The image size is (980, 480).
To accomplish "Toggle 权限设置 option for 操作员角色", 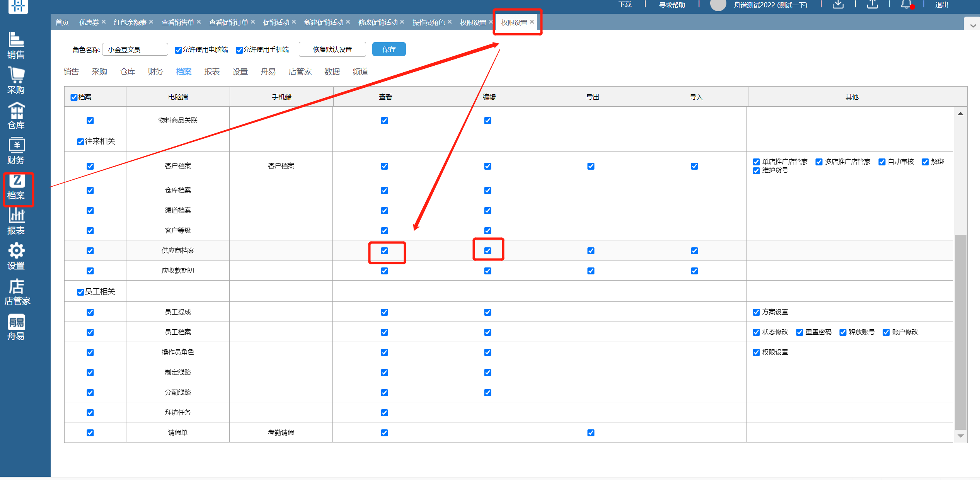I will [756, 352].
